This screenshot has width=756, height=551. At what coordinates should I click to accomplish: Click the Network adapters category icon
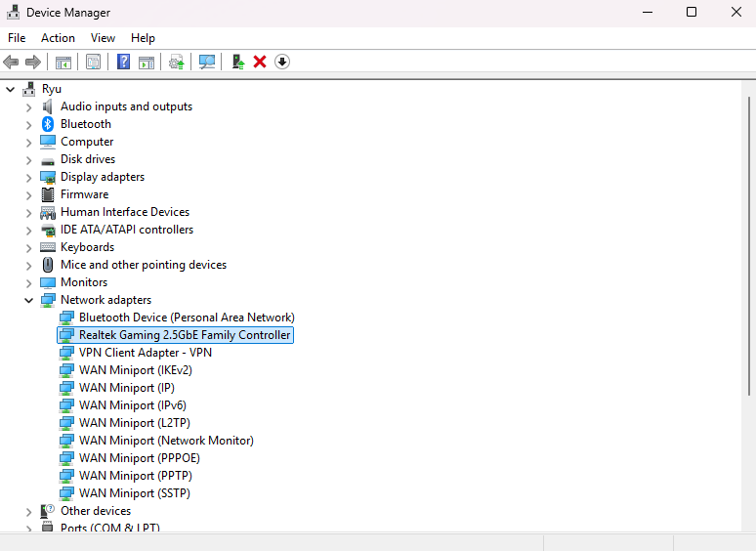[x=48, y=300]
